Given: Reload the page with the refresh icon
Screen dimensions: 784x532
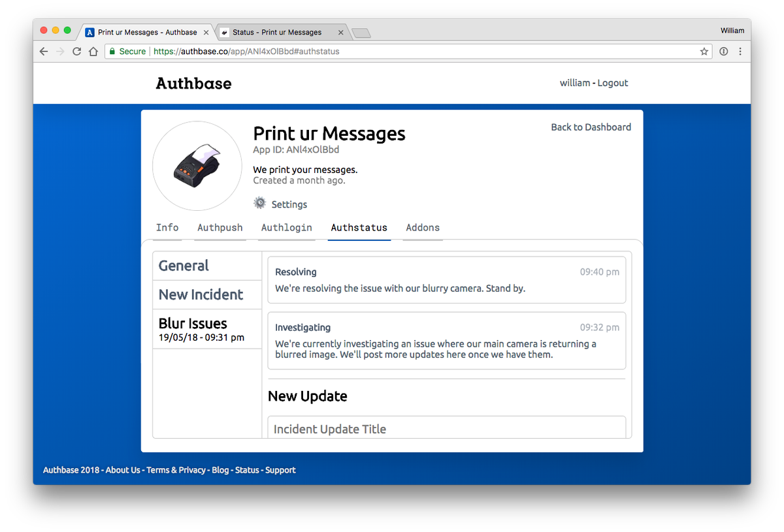Looking at the screenshot, I should 76,51.
